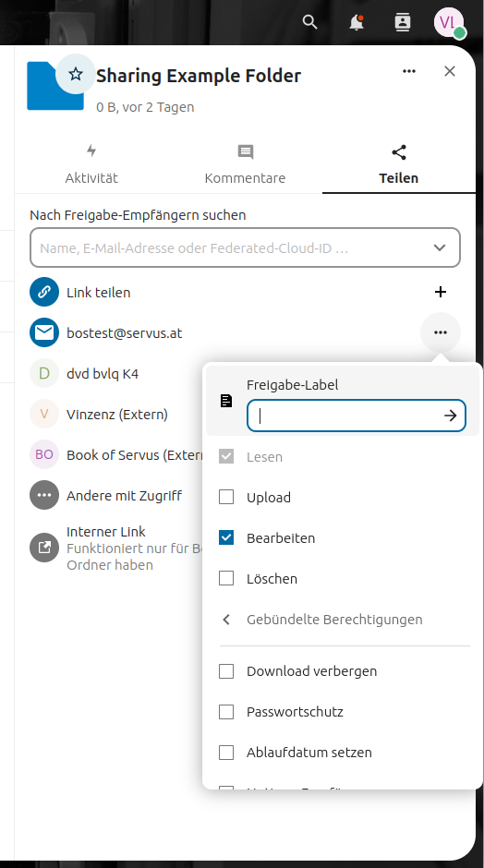Screen dimensions: 484x868
Task: Open the search magnifier in the header
Action: [x=310, y=22]
